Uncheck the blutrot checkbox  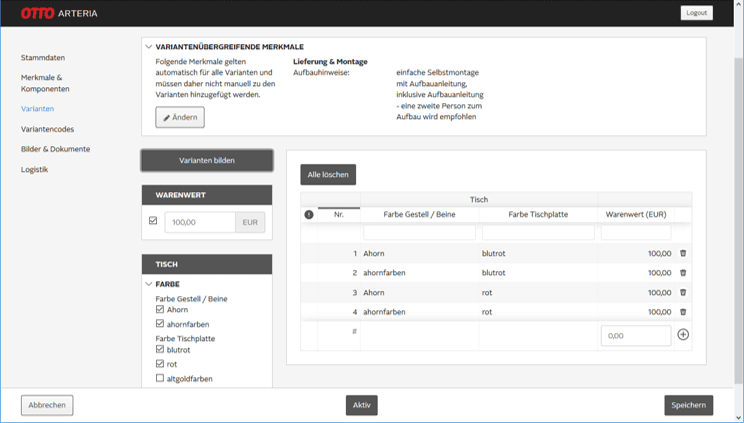tap(160, 349)
